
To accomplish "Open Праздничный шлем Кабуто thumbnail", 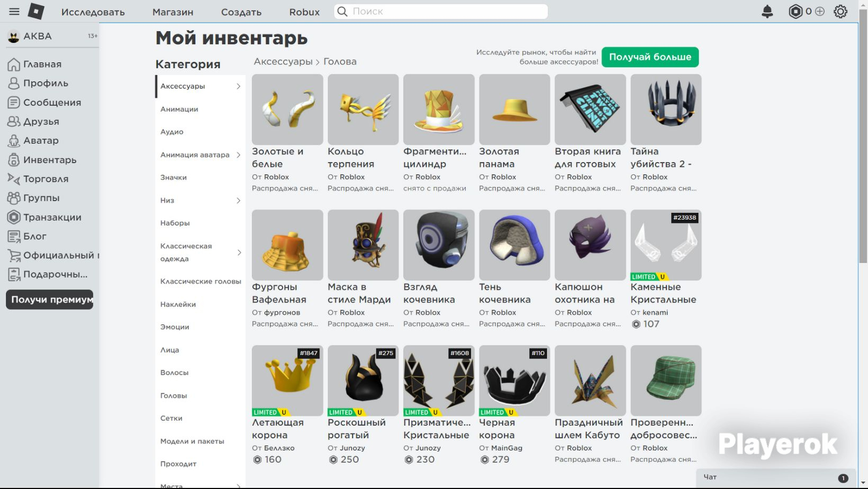I will (590, 381).
